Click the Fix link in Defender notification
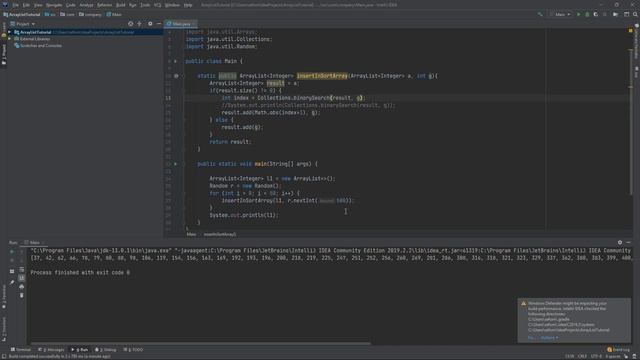 coord(531,338)
